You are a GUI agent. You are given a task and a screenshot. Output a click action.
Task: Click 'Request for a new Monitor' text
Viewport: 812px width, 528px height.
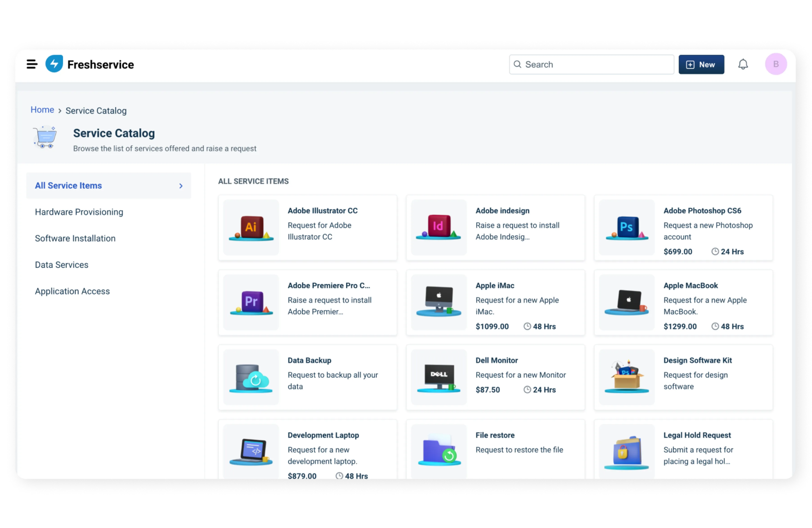(x=520, y=375)
